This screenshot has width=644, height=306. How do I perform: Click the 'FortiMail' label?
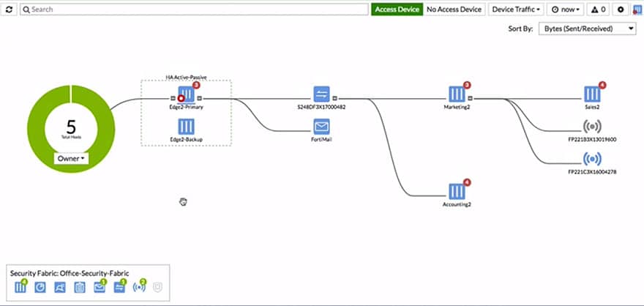[321, 139]
